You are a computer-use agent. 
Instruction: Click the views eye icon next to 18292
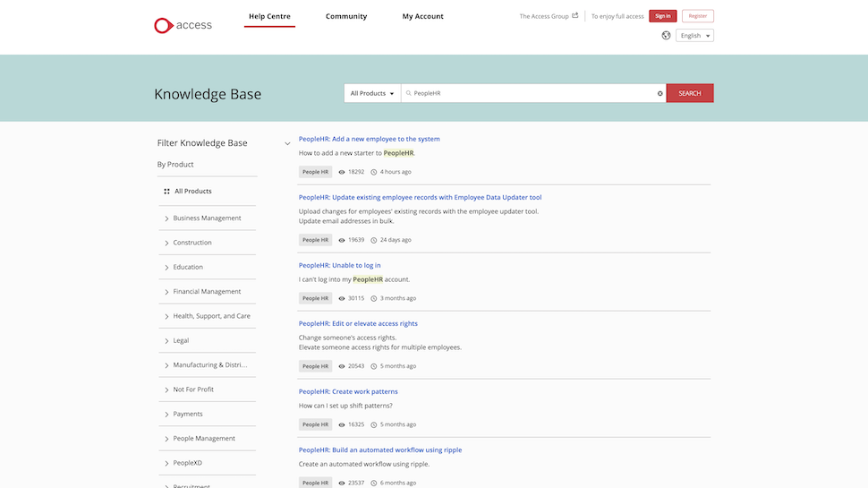tap(342, 172)
